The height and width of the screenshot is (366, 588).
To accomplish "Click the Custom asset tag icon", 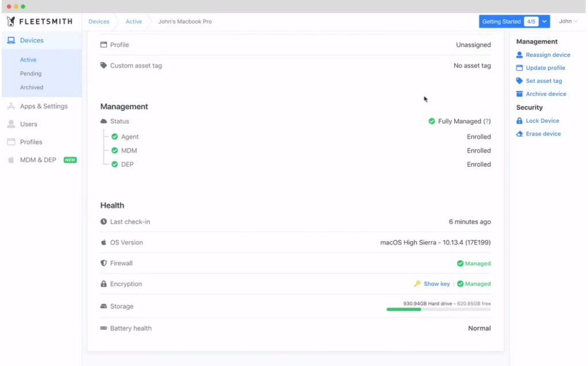I will tap(103, 65).
